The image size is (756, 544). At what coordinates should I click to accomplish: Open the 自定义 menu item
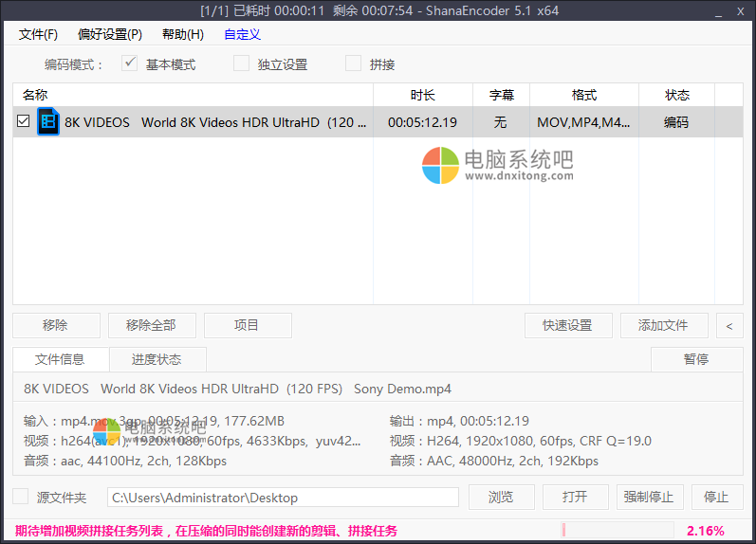pyautogui.click(x=242, y=34)
